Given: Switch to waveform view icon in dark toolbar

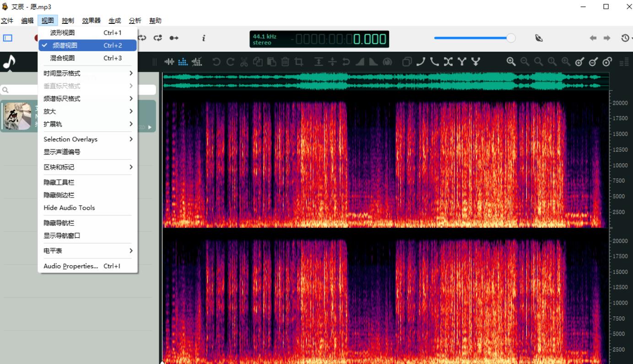Looking at the screenshot, I should (x=169, y=62).
